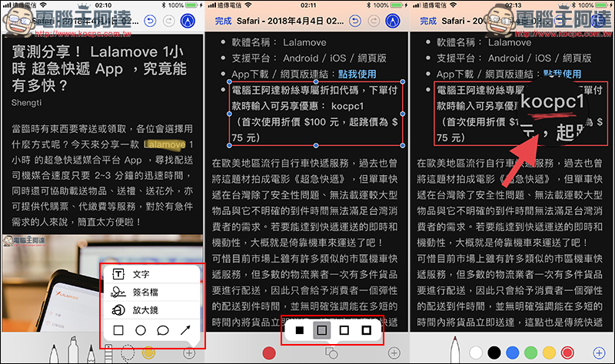Tap the plus button in left screen toolbar
The image size is (615, 364).
pos(189,353)
